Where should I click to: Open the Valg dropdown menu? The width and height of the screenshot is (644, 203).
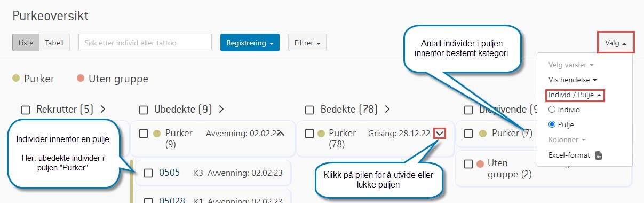coord(616,43)
